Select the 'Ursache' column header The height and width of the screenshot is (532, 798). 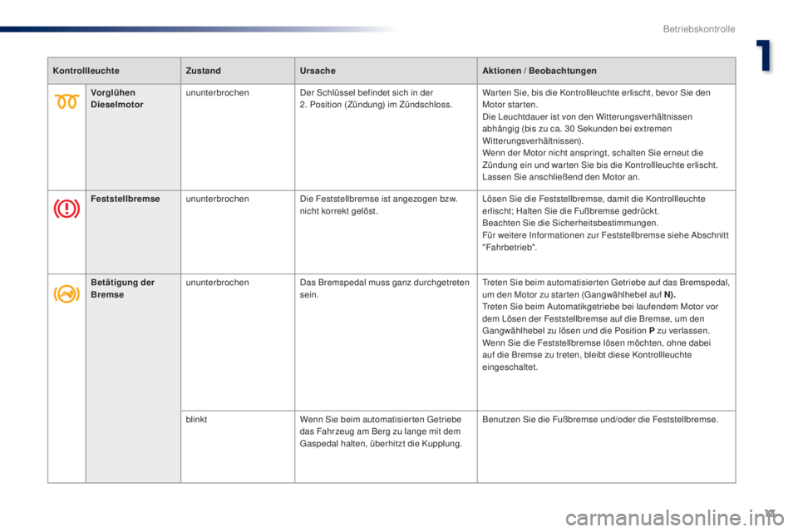coord(318,71)
